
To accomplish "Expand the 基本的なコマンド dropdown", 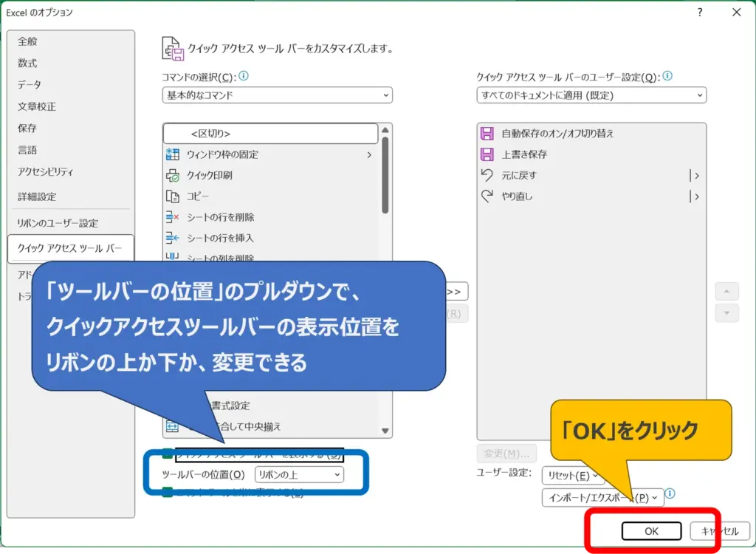I will point(277,95).
